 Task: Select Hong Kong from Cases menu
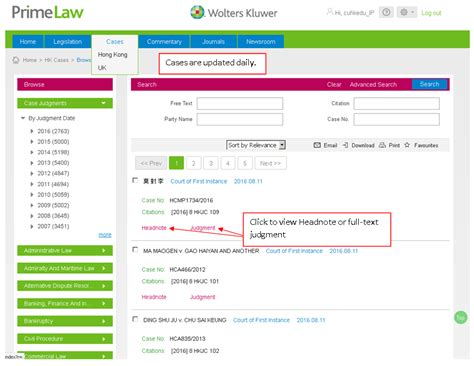113,55
